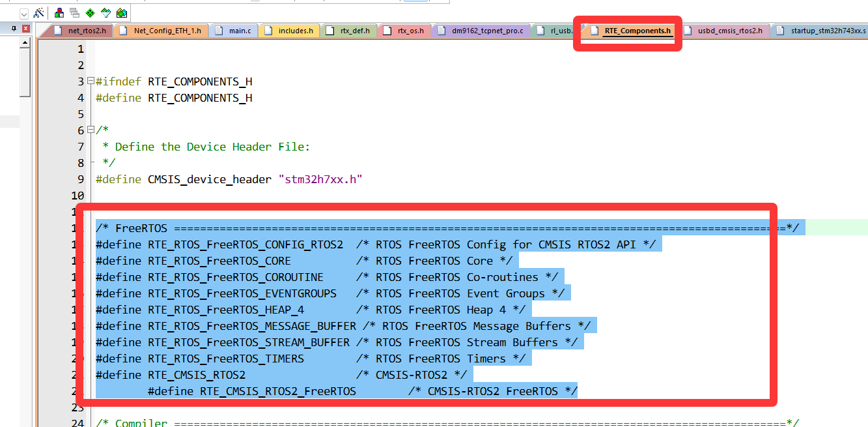
Task: Click the left panel scroll up arrow
Action: point(25,43)
